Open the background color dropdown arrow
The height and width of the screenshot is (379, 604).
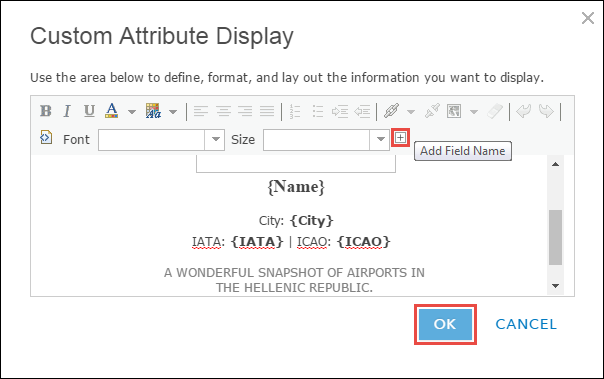tap(173, 112)
